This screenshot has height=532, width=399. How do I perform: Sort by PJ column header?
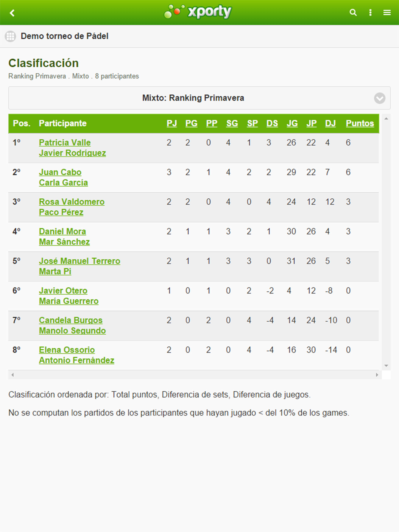pos(172,123)
